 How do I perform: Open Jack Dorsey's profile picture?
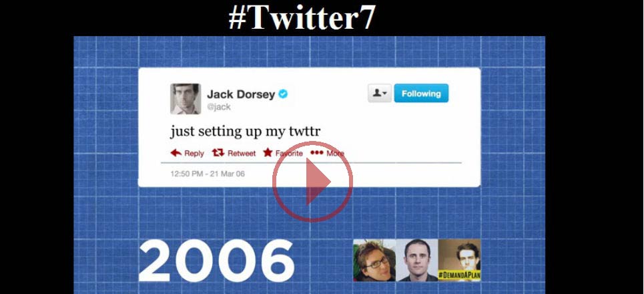pyautogui.click(x=186, y=99)
